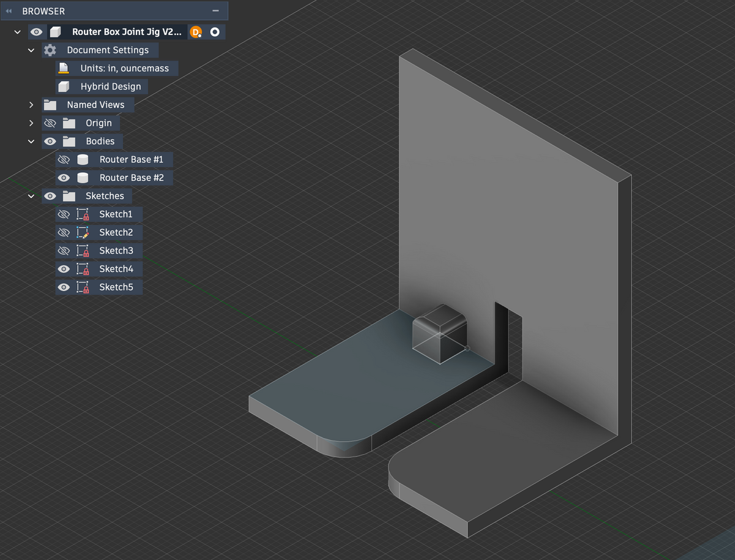Hide the visible Sketch5
This screenshot has height=560, width=735.
(x=64, y=287)
